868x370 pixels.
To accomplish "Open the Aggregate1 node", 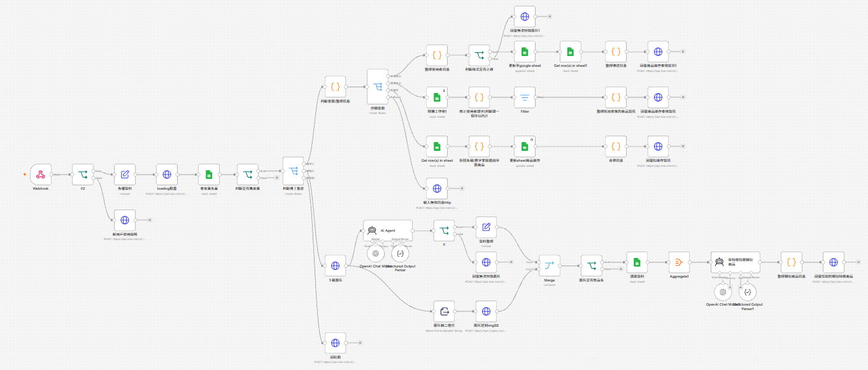I will [679, 262].
